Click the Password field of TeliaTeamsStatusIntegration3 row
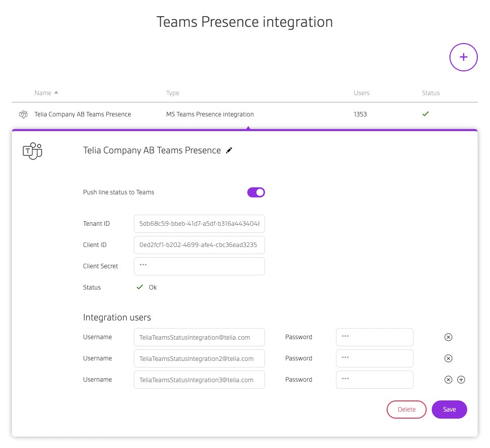This screenshot has height=448, width=490. point(374,380)
